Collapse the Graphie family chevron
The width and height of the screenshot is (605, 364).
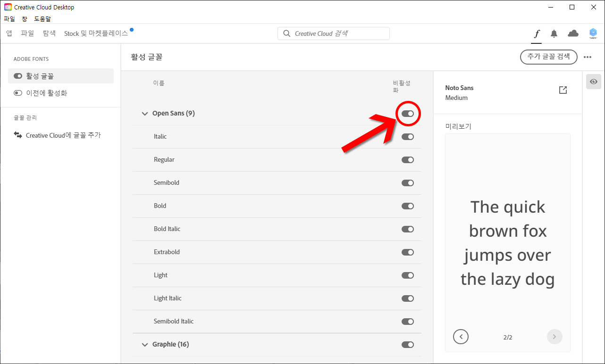(x=145, y=345)
